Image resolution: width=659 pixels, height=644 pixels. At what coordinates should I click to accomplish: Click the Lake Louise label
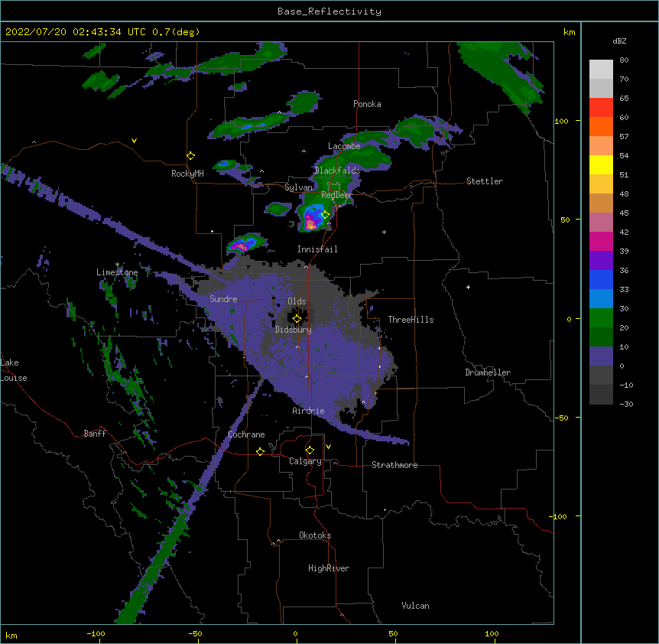(x=14, y=370)
